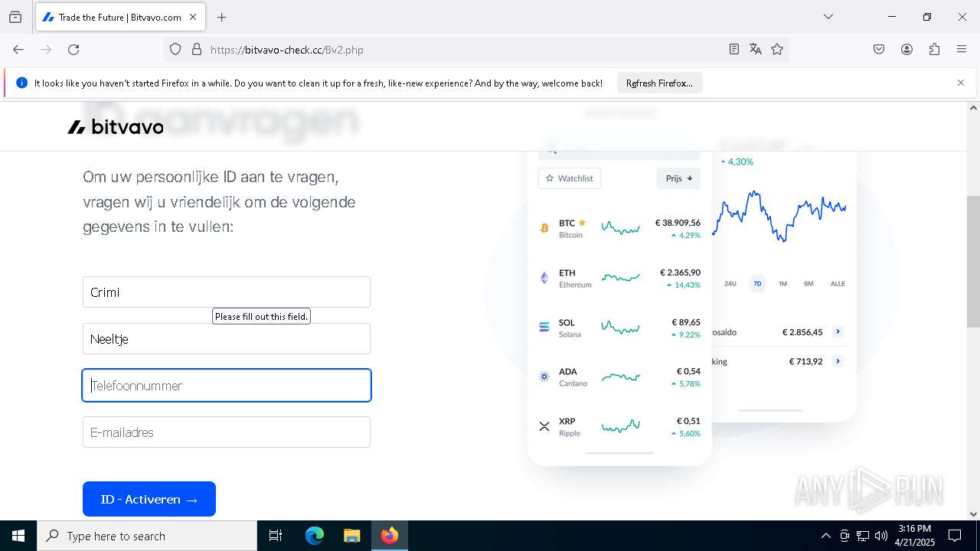Select the ALLE chart range
This screenshot has height=551, width=980.
[838, 284]
